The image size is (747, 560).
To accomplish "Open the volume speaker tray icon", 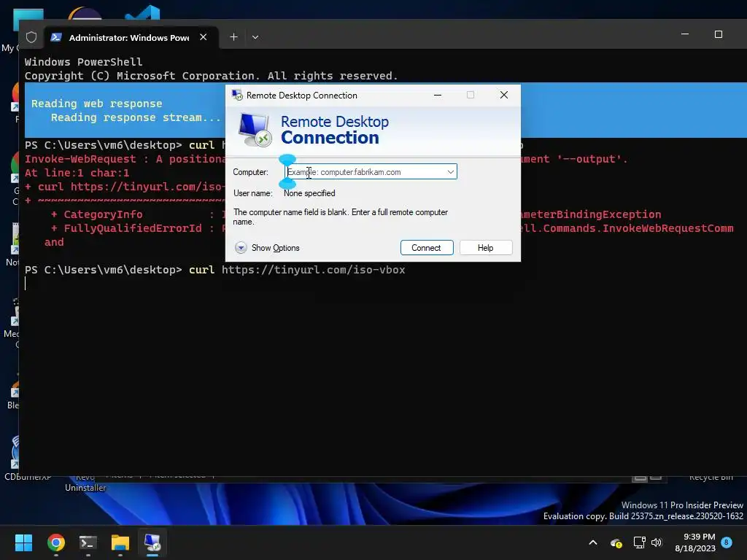I will pyautogui.click(x=657, y=542).
